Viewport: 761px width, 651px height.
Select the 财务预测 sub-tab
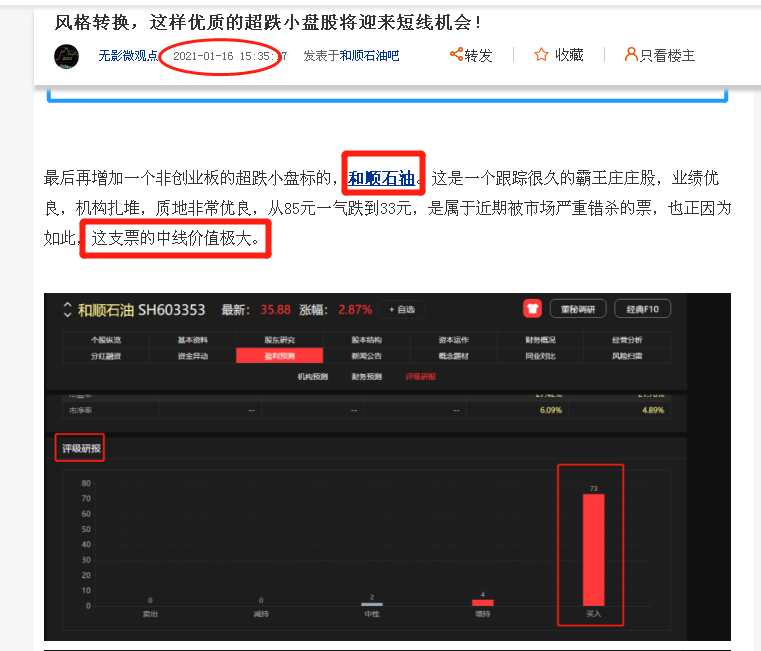click(x=366, y=377)
